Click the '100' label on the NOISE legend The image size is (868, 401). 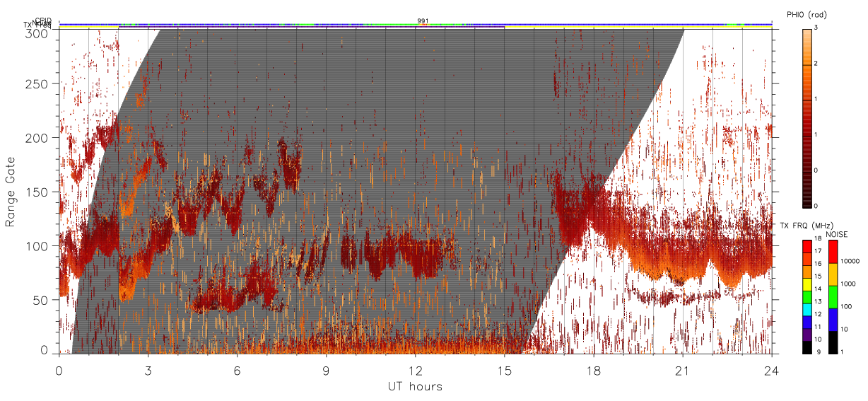pos(847,307)
